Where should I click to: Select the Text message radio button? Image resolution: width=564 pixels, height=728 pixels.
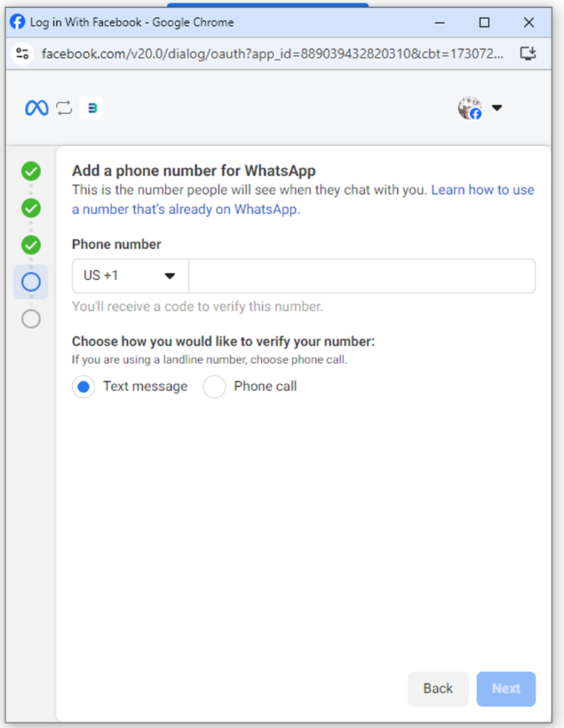(x=84, y=387)
